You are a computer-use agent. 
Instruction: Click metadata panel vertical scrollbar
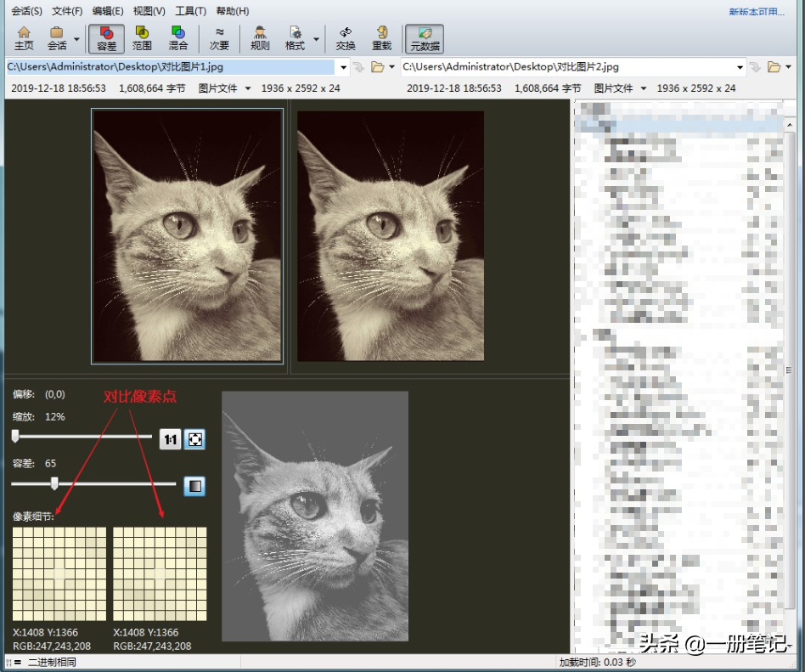click(790, 370)
